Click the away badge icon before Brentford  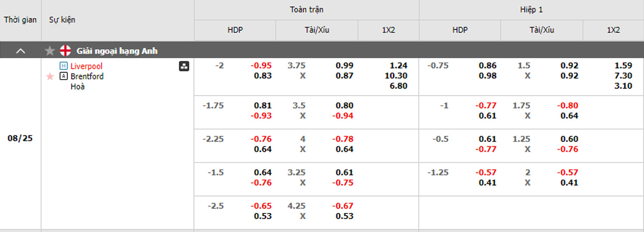(63, 76)
